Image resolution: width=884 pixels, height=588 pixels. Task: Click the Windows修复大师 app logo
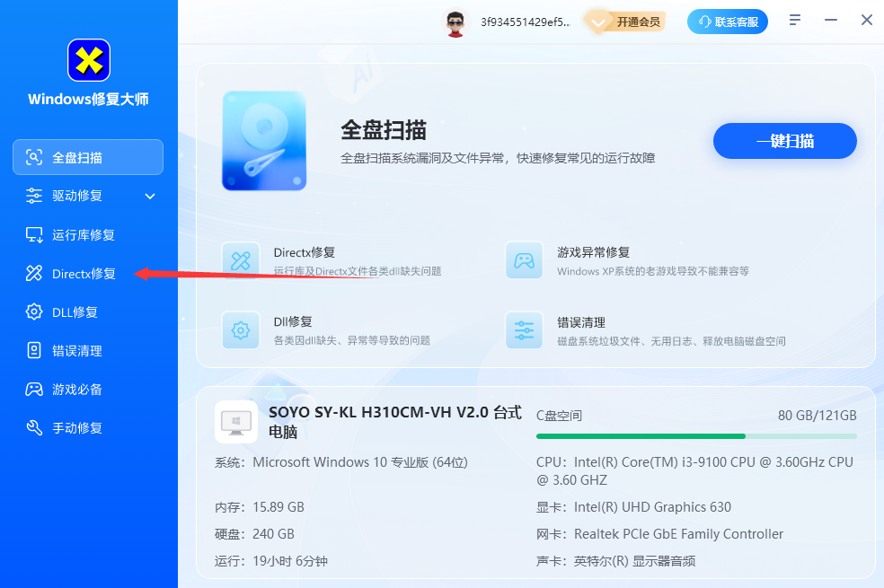pyautogui.click(x=89, y=60)
